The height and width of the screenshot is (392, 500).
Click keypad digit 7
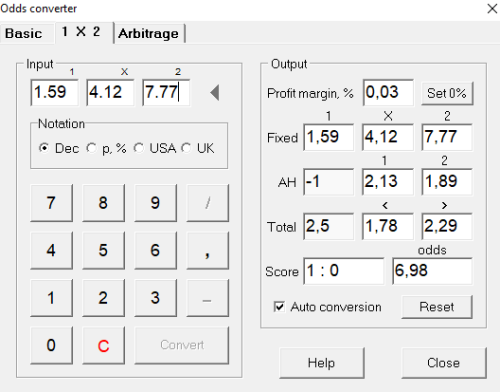pyautogui.click(x=51, y=203)
